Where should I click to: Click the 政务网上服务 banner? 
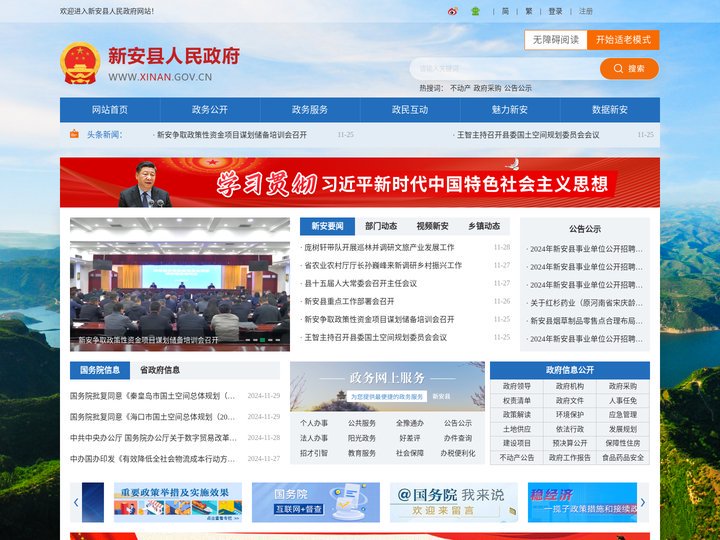tap(387, 387)
